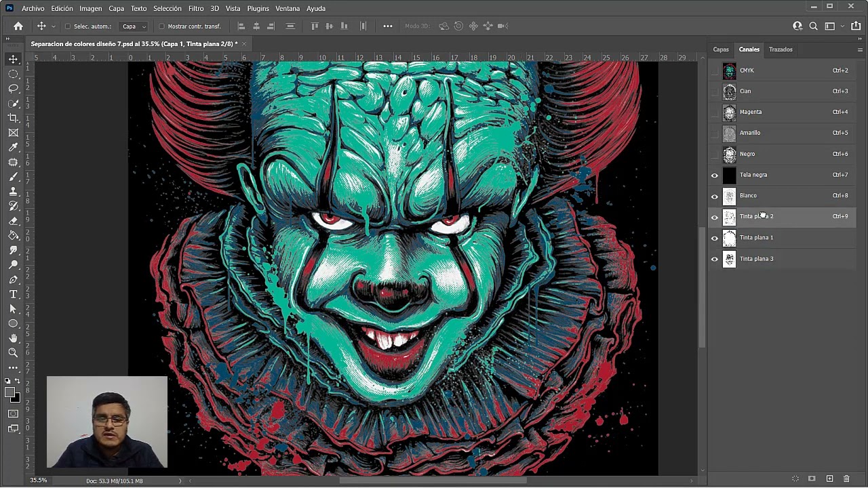Select the Quick Selection tool
This screenshot has height=488, width=868.
(13, 103)
